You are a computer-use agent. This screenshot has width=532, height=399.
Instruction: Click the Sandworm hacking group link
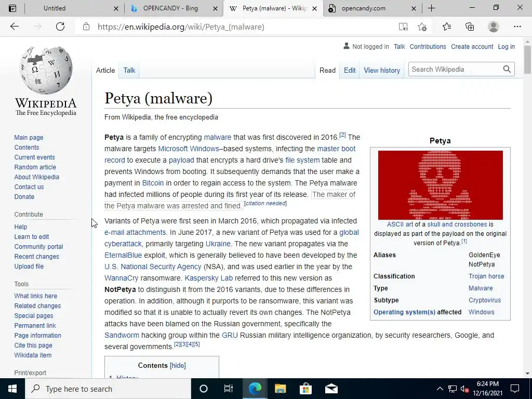(122, 335)
